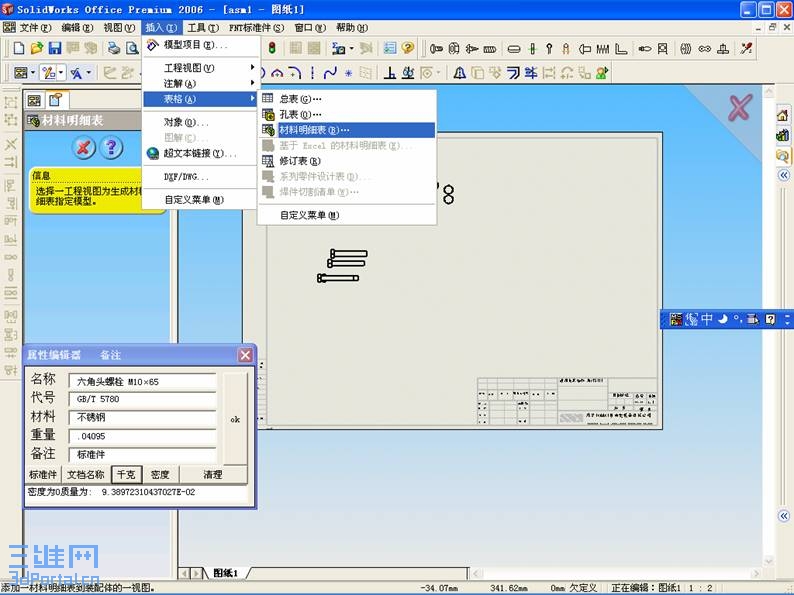
Task: Select the feature manager tab icon in left panel
Action: point(34,100)
